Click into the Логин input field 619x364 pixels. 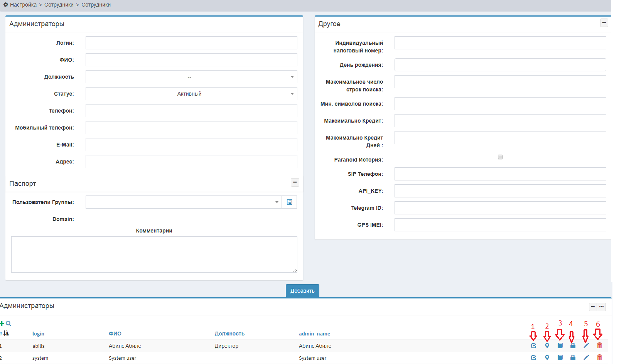point(191,43)
